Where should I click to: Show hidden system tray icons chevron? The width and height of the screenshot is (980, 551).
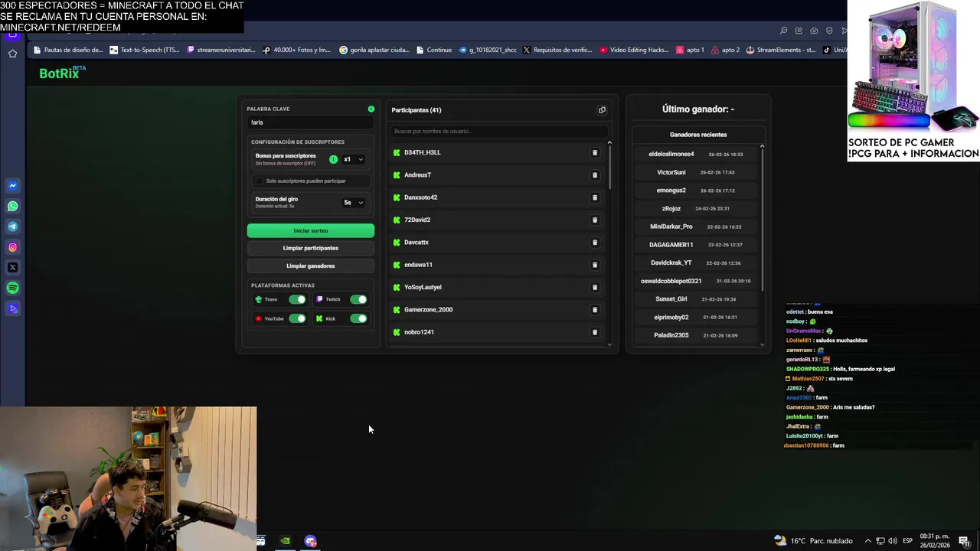click(867, 541)
